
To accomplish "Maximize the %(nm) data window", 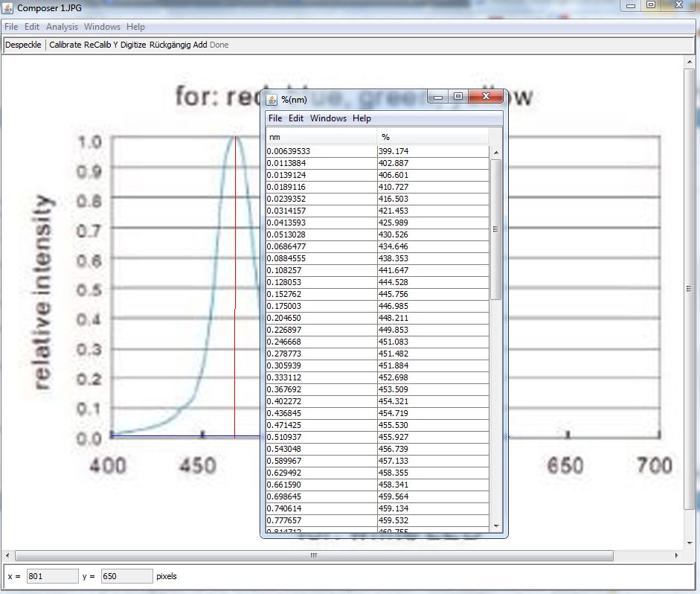I will coord(458,97).
